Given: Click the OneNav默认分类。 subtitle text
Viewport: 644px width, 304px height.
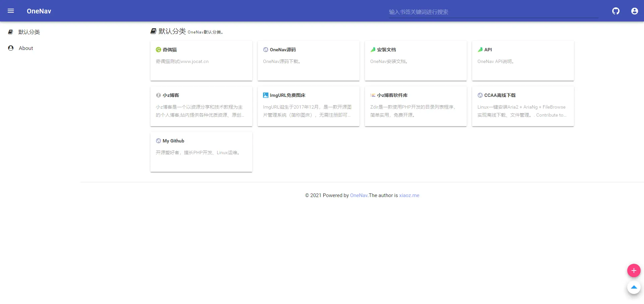Looking at the screenshot, I should (x=205, y=32).
